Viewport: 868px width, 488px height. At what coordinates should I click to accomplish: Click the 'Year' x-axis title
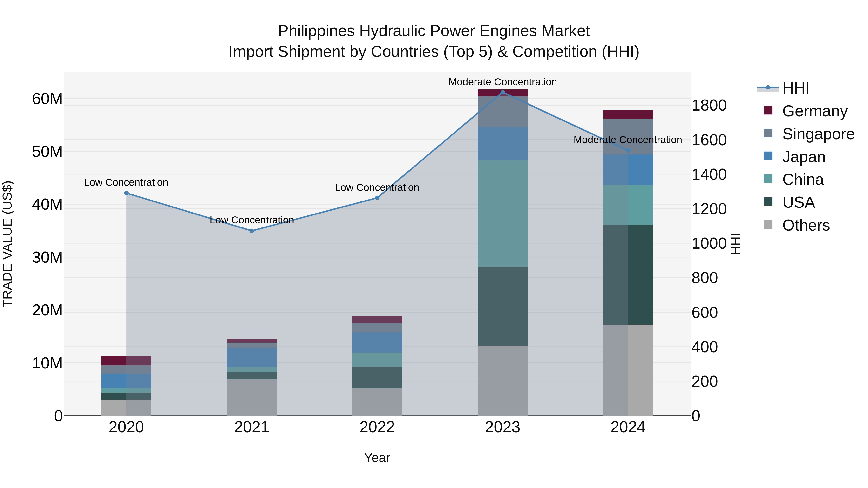[x=377, y=458]
